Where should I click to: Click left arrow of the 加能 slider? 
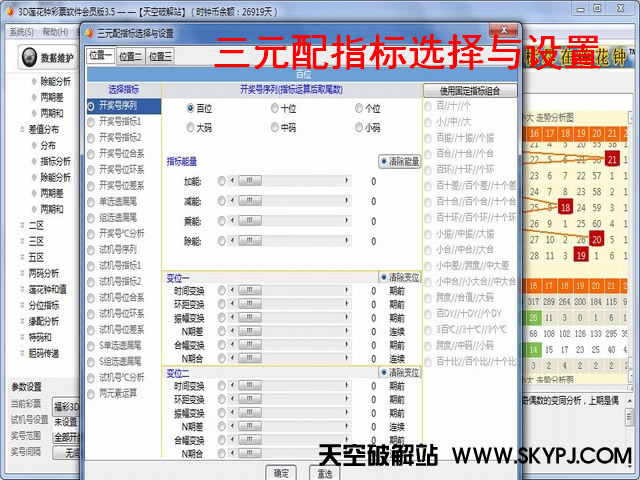coord(234,181)
